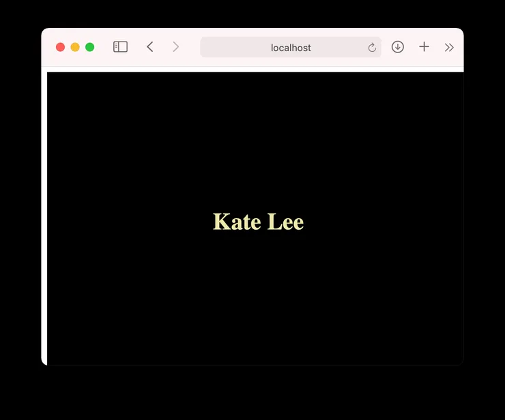
Task: Reload the localhost page
Action: 372,48
